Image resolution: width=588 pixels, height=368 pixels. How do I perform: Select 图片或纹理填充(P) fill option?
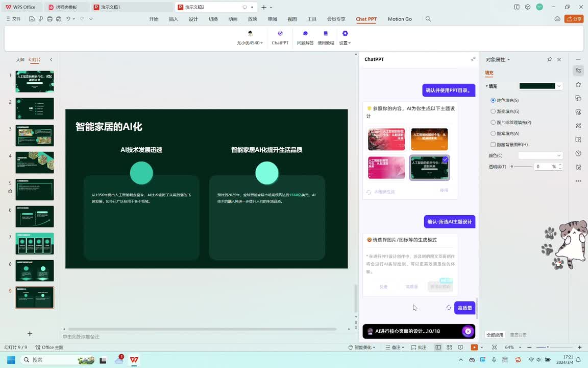coord(493,123)
